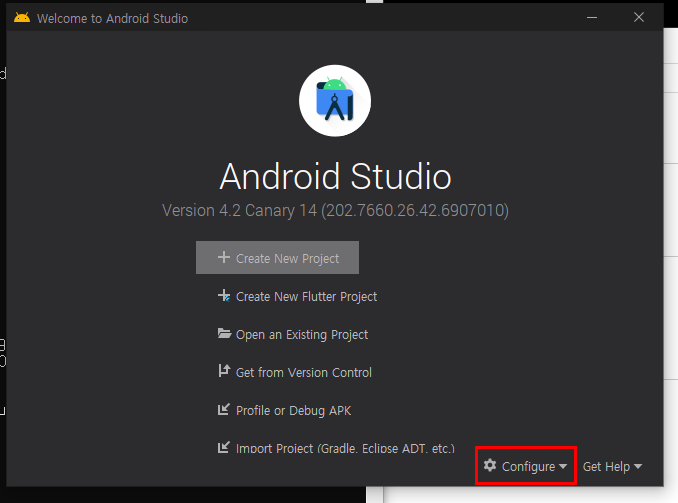Click the Welcome to Android Studio title text
This screenshot has height=503, width=678.
pyautogui.click(x=112, y=19)
